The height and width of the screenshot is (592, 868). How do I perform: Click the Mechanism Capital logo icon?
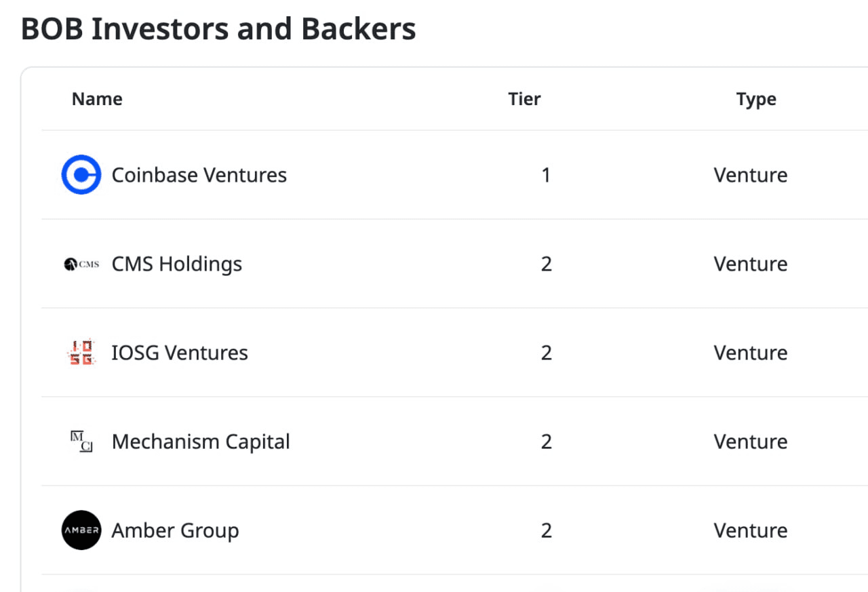[x=81, y=441]
